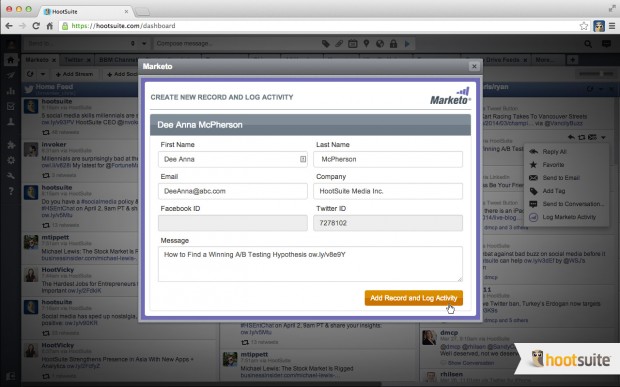Viewport: 620px width, 387px height.
Task: Add a new tab with plus button
Action: [x=572, y=60]
